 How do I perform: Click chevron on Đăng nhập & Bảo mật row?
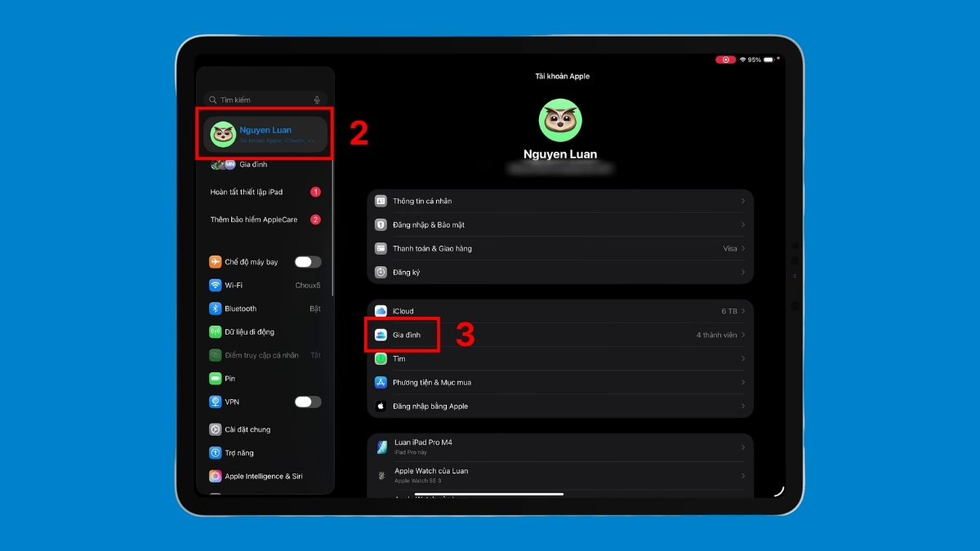pos(743,224)
